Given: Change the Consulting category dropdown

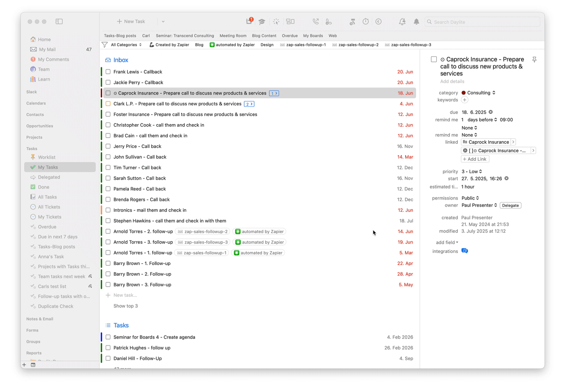Looking at the screenshot, I should (478, 93).
